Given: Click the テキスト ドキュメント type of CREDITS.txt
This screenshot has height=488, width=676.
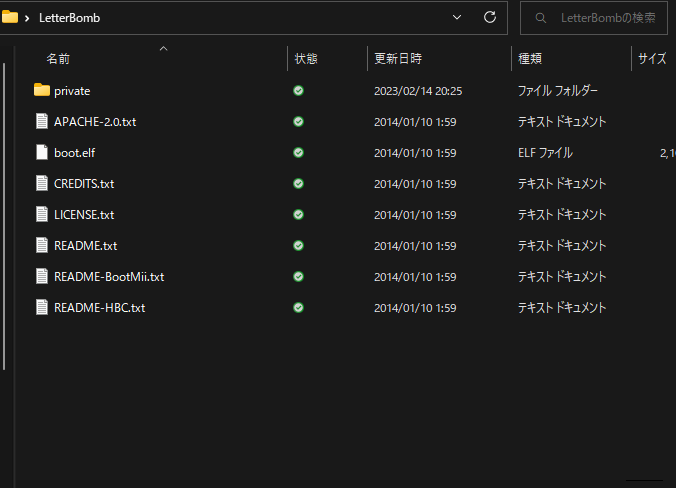Looking at the screenshot, I should tap(562, 184).
